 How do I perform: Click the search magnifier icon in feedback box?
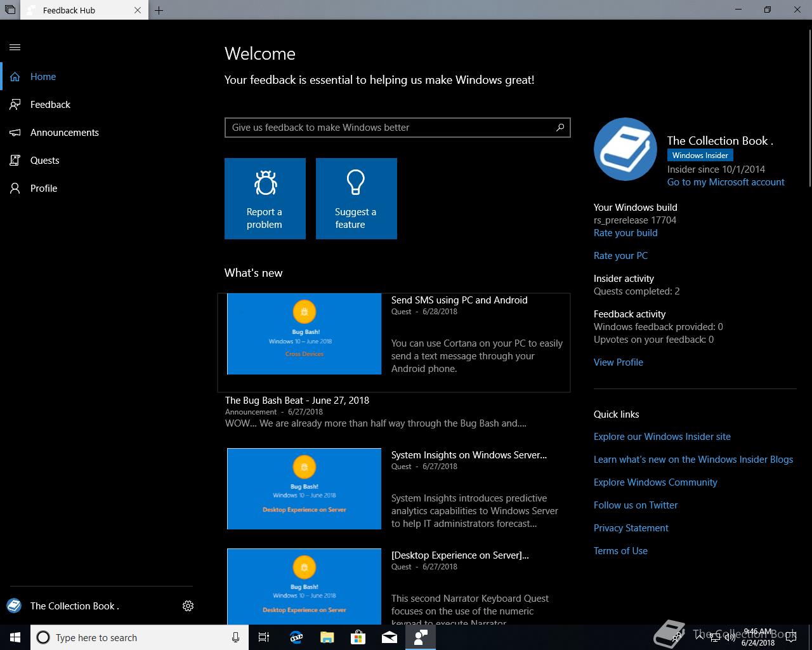pyautogui.click(x=560, y=128)
